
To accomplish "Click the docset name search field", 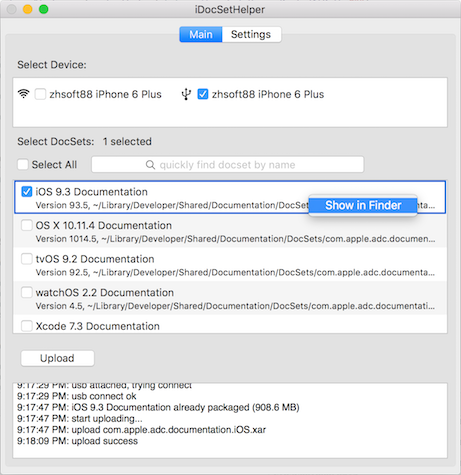I will (228, 164).
